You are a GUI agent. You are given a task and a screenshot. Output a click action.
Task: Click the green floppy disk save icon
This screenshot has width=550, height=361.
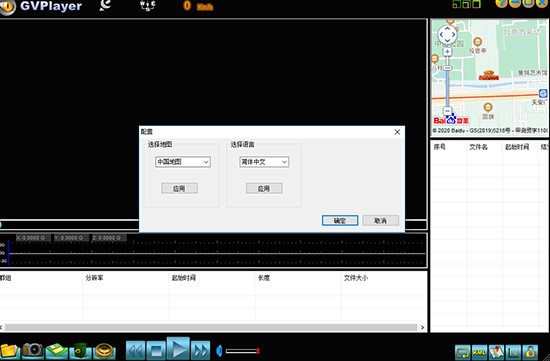[56, 351]
